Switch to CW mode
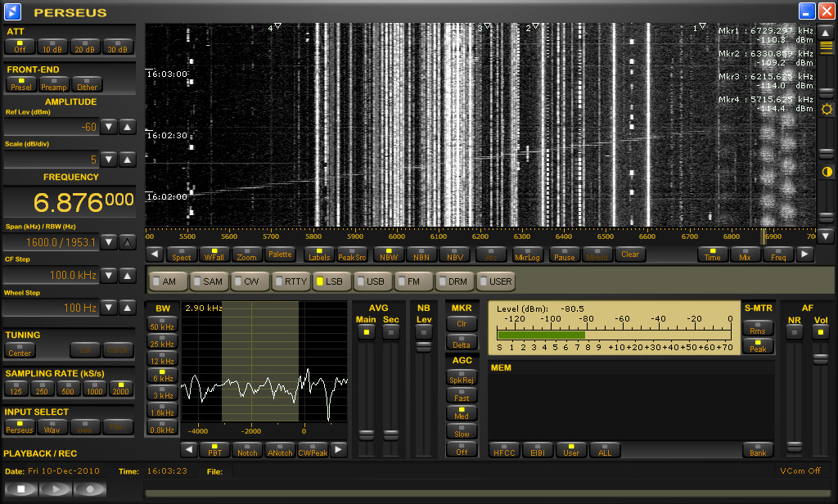 point(250,281)
